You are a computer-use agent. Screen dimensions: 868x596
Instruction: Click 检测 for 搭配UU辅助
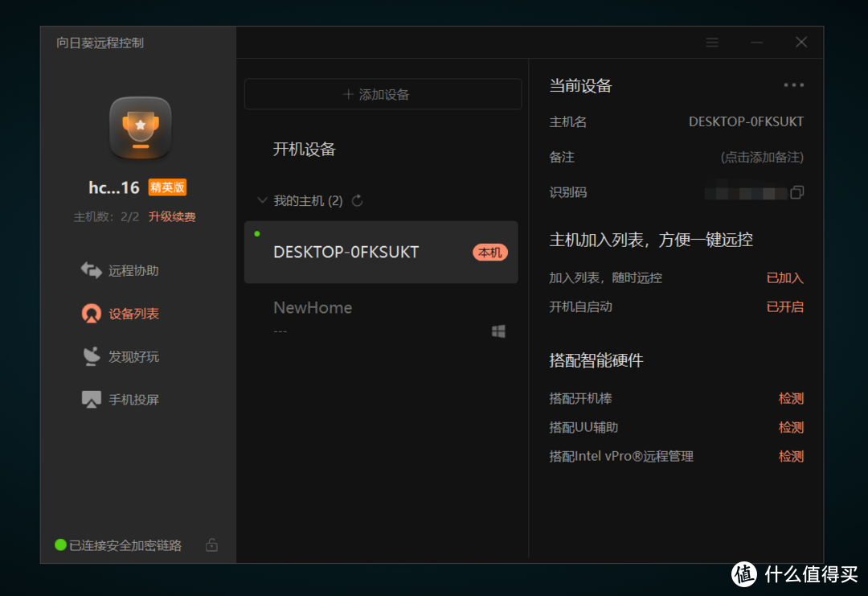791,427
